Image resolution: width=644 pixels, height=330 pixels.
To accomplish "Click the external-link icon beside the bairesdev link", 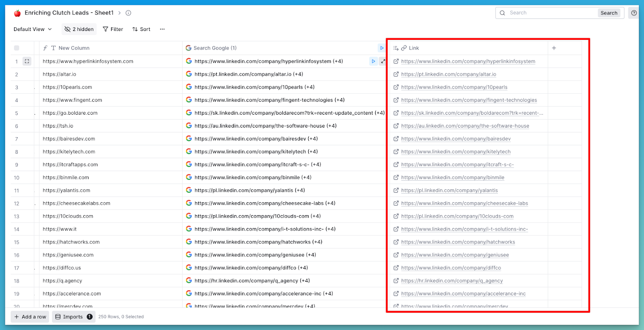I will pos(396,139).
